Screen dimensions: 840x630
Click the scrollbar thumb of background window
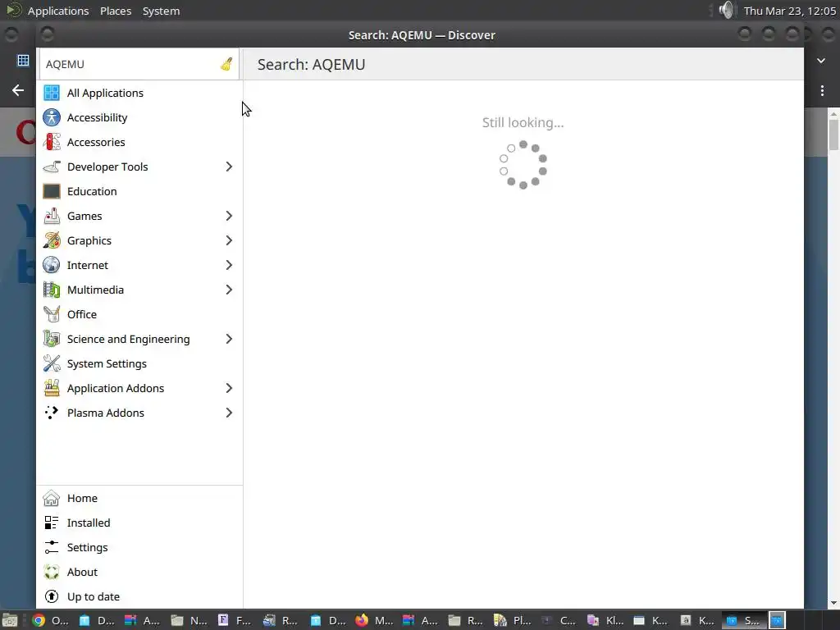pyautogui.click(x=833, y=135)
